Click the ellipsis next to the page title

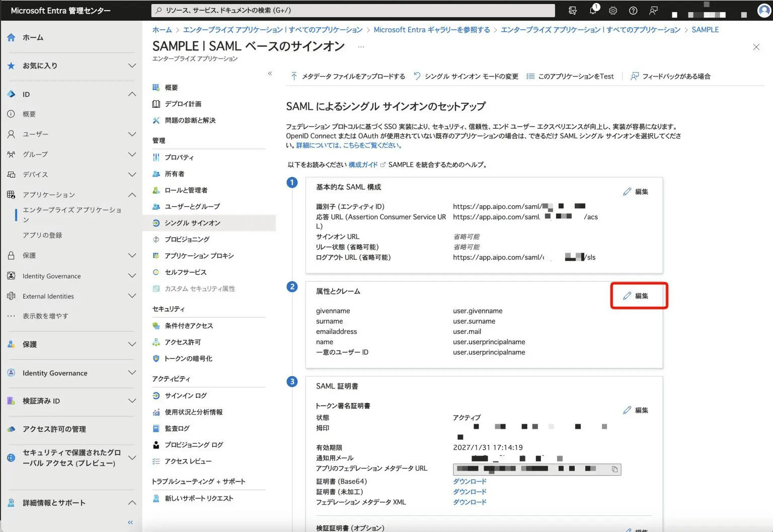(x=361, y=46)
